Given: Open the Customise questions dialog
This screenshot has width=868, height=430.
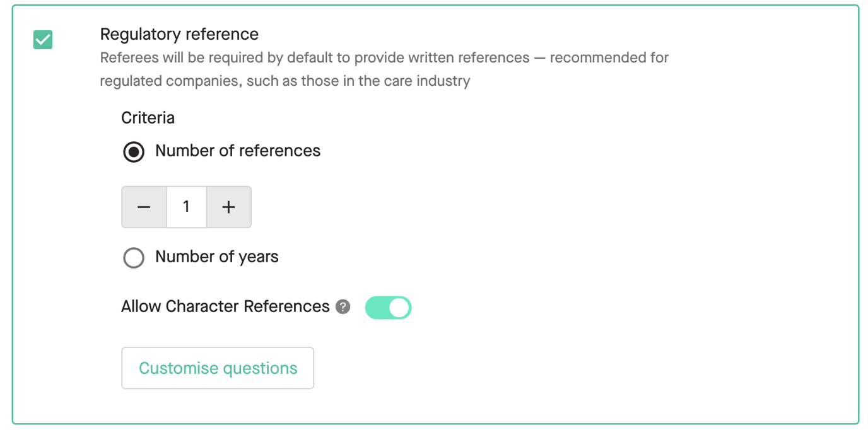Looking at the screenshot, I should [x=217, y=368].
